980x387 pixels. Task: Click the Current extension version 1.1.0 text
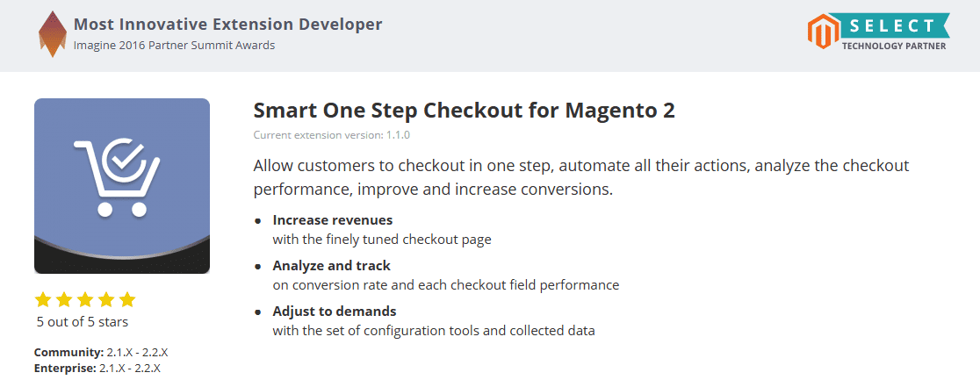tap(331, 135)
